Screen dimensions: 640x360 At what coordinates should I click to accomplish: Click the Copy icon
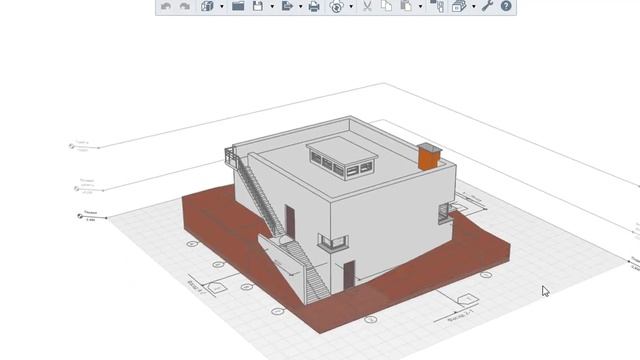click(386, 6)
